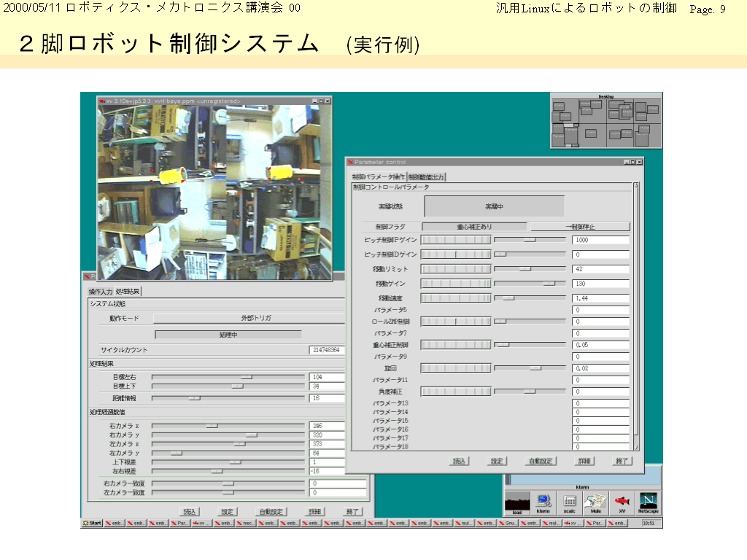This screenshot has height=560, width=747.
Task: Launch Mule editor from the dock
Action: point(595,503)
